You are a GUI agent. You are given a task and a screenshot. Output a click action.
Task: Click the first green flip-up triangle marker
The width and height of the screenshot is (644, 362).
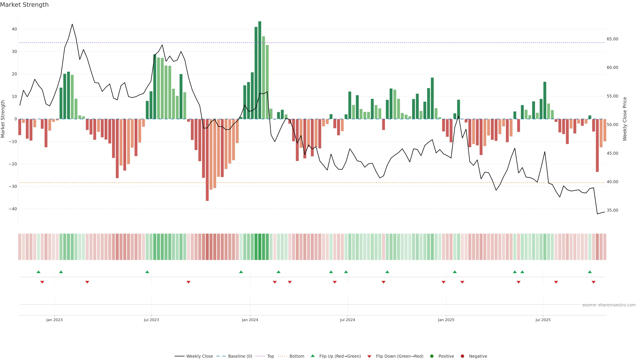pos(38,272)
